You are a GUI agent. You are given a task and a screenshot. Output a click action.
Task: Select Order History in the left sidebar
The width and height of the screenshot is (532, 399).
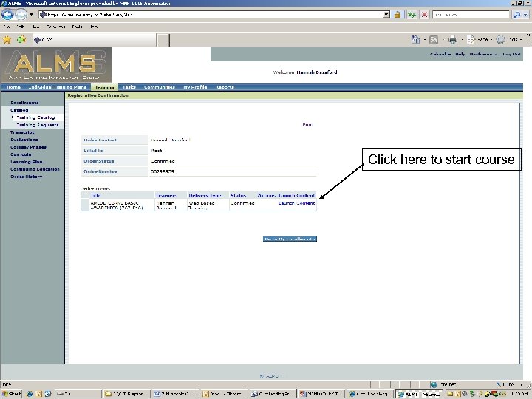[x=26, y=177]
